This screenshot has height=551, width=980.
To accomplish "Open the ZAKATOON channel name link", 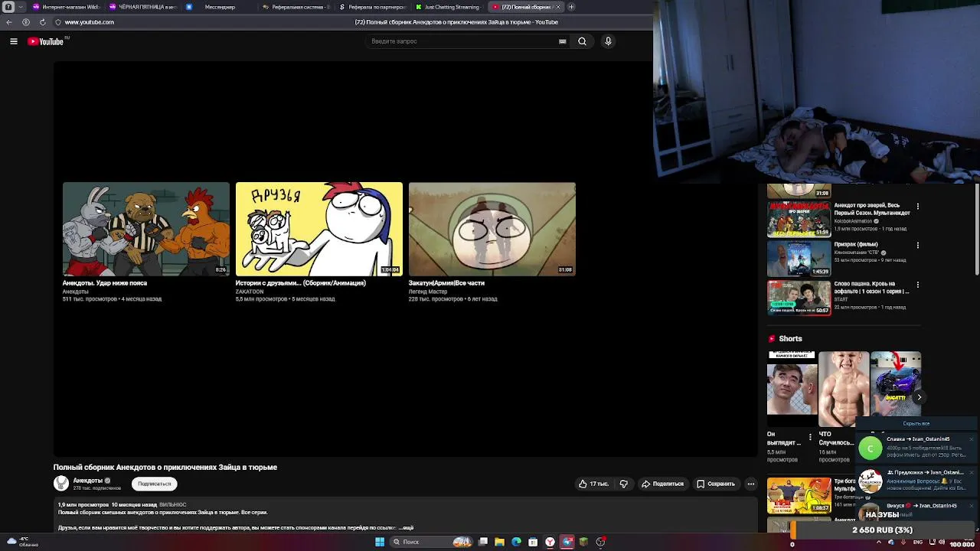I will pyautogui.click(x=250, y=292).
